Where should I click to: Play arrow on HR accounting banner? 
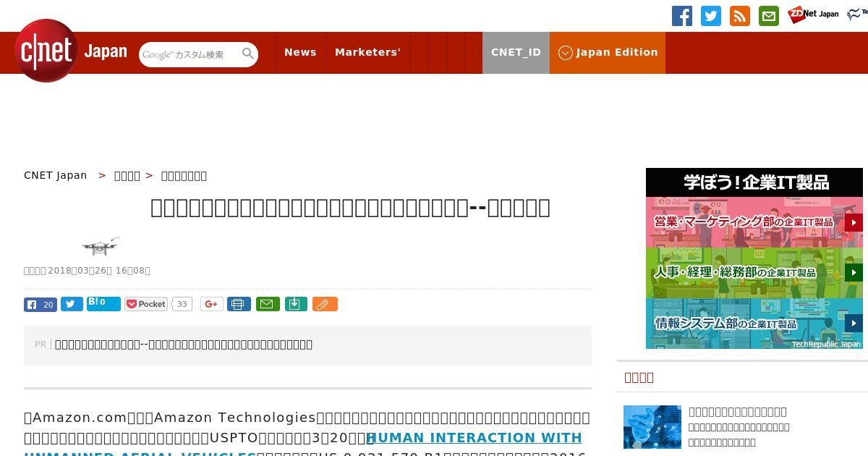(x=854, y=273)
